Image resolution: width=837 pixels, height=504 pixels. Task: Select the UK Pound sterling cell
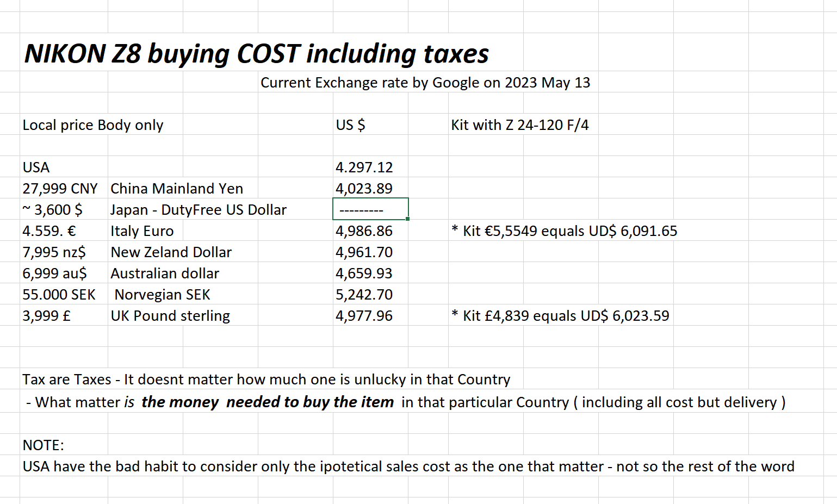[x=170, y=316]
